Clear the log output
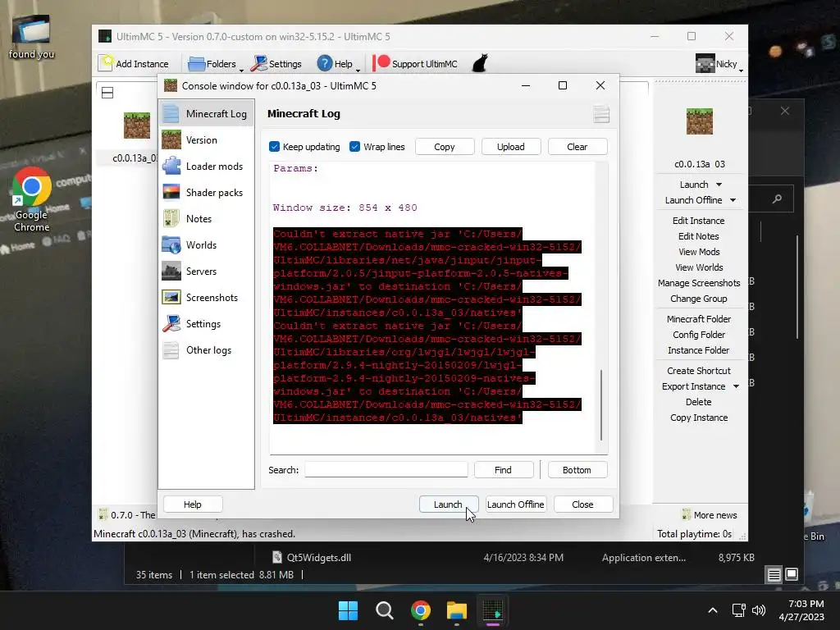This screenshot has height=630, width=840. pos(577,147)
